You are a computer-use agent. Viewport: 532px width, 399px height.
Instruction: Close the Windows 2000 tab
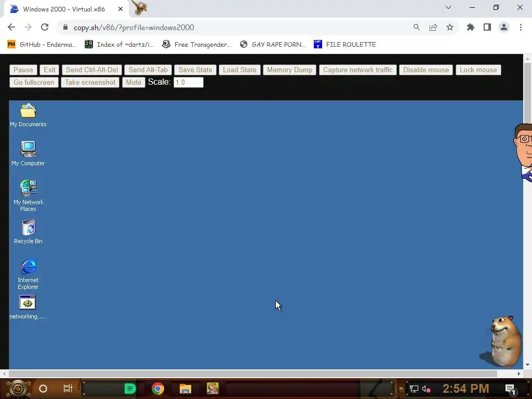point(120,9)
